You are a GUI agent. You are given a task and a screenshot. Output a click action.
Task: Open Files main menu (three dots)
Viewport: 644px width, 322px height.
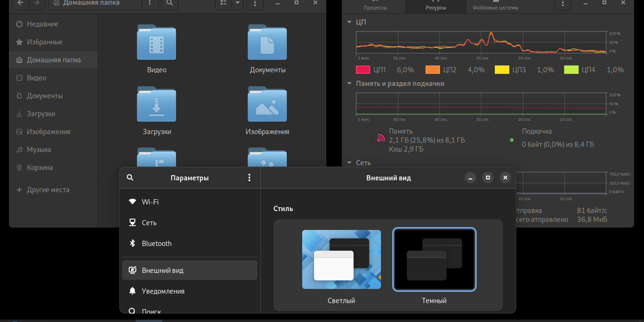(x=255, y=3)
